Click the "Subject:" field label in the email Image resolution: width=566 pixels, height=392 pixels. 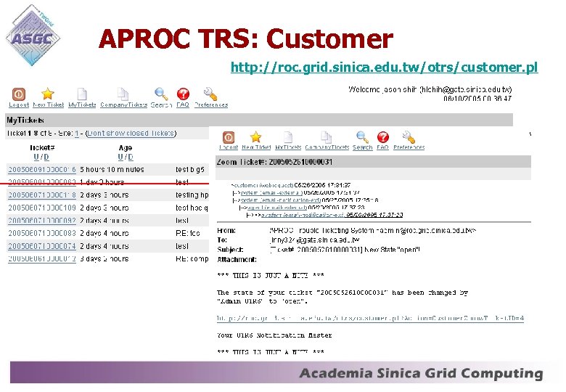(x=230, y=250)
